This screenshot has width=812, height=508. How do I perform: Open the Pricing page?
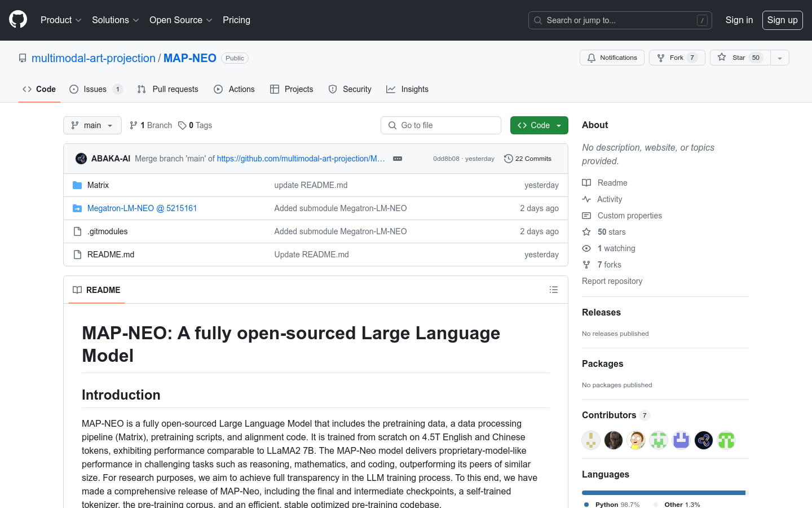[236, 20]
